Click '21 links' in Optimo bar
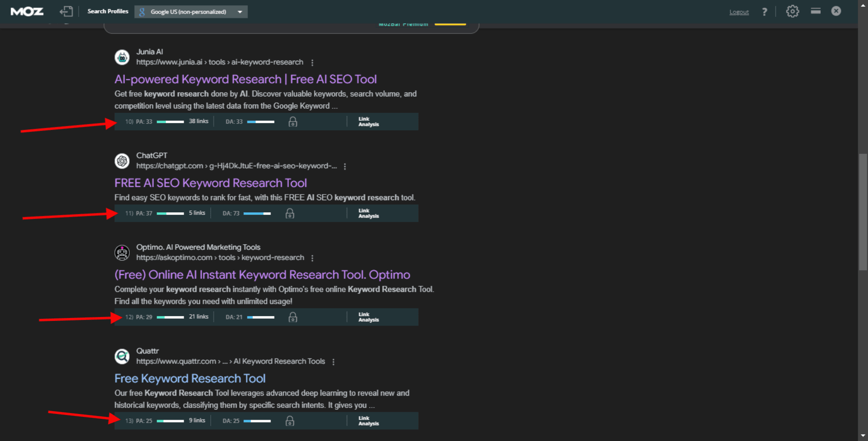 [199, 317]
